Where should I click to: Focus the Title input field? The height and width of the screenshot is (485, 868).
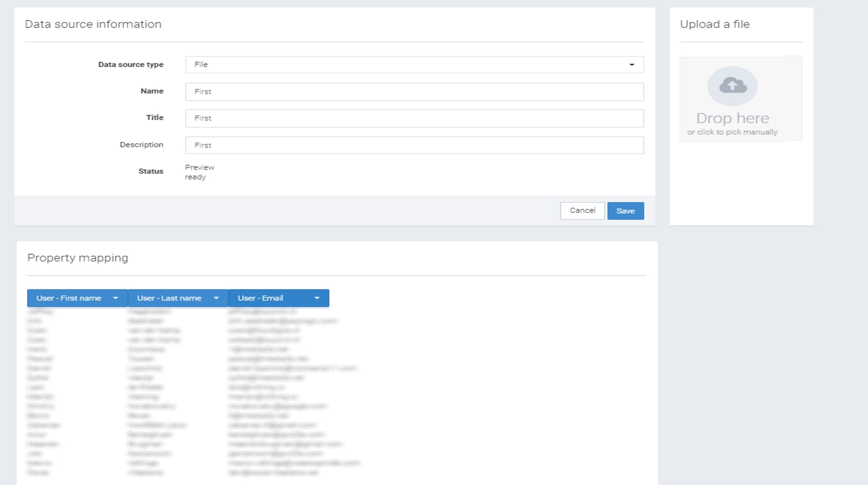[414, 118]
